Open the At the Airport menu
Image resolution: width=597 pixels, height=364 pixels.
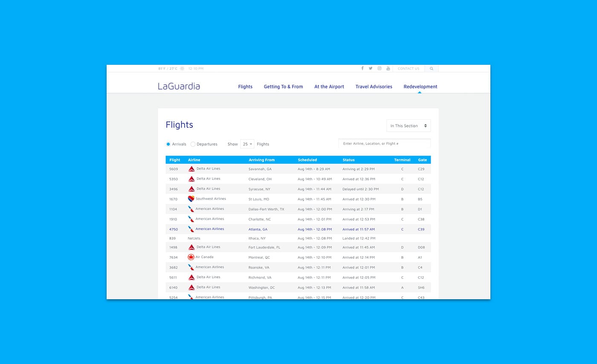329,87
